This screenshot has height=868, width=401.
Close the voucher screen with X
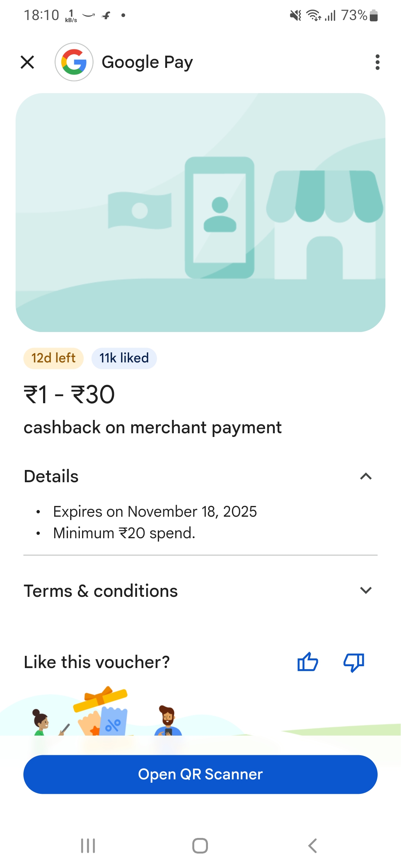point(27,62)
